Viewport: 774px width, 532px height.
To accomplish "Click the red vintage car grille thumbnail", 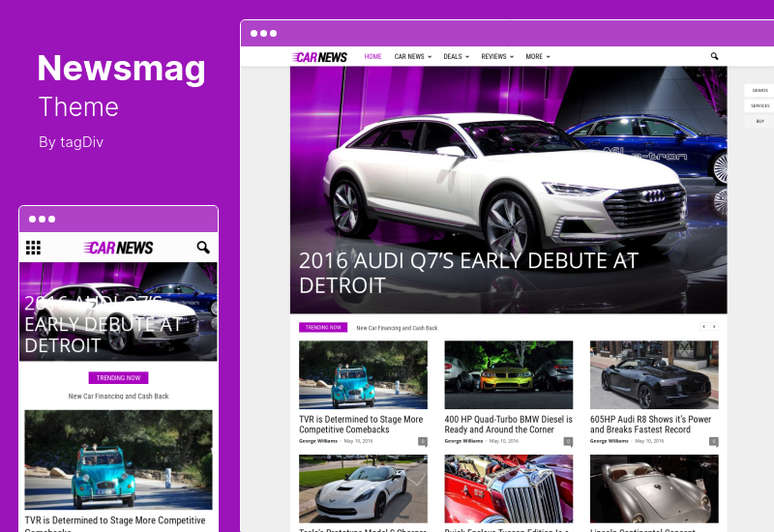I will point(509,488).
